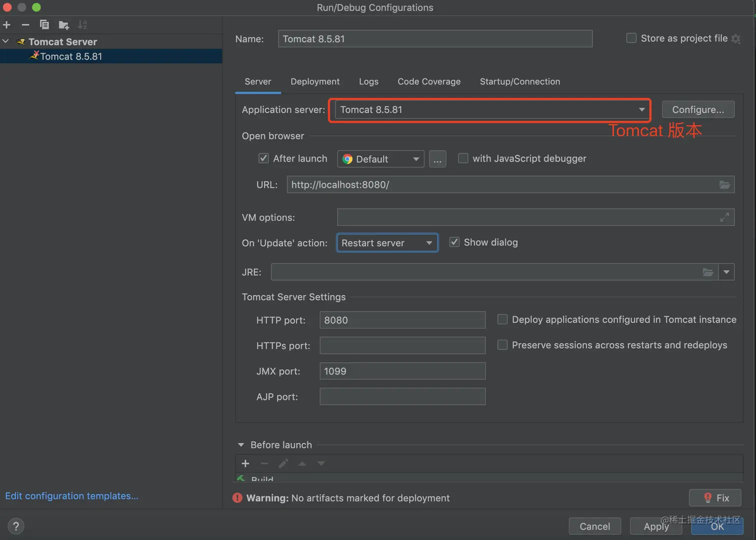Open Store as project file gear settings
The image size is (756, 540).
coord(736,39)
